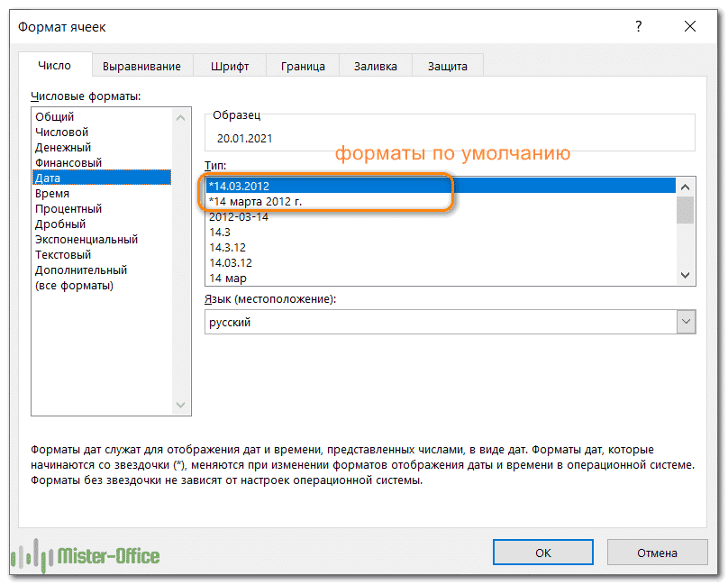Screen dimensions: 728x585
Task: Select the Денежный format category
Action: pyautogui.click(x=63, y=147)
